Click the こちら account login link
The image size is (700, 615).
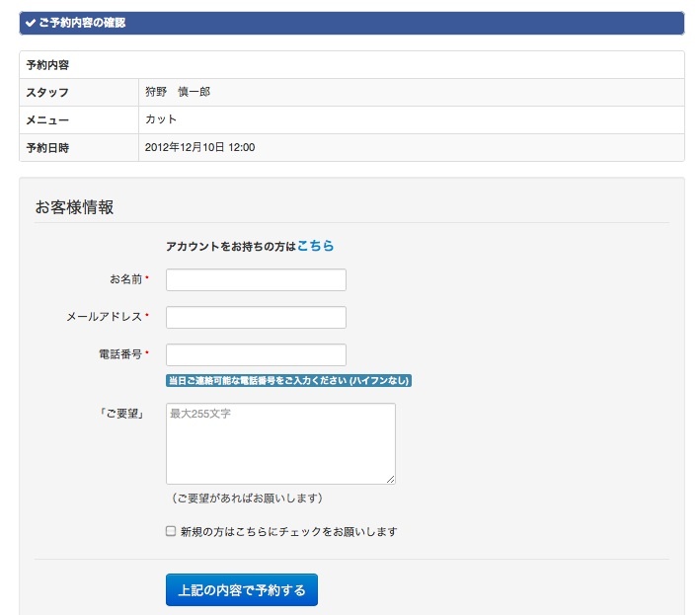point(315,246)
